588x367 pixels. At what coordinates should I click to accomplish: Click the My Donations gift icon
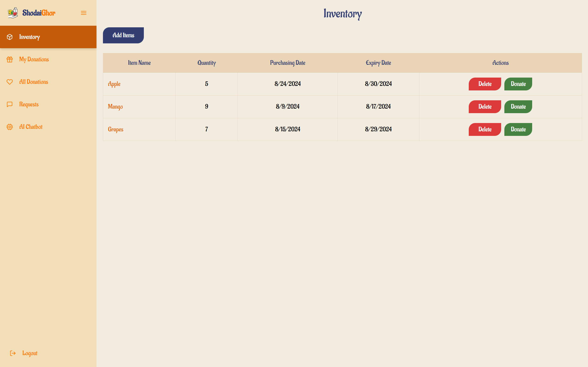(x=10, y=59)
